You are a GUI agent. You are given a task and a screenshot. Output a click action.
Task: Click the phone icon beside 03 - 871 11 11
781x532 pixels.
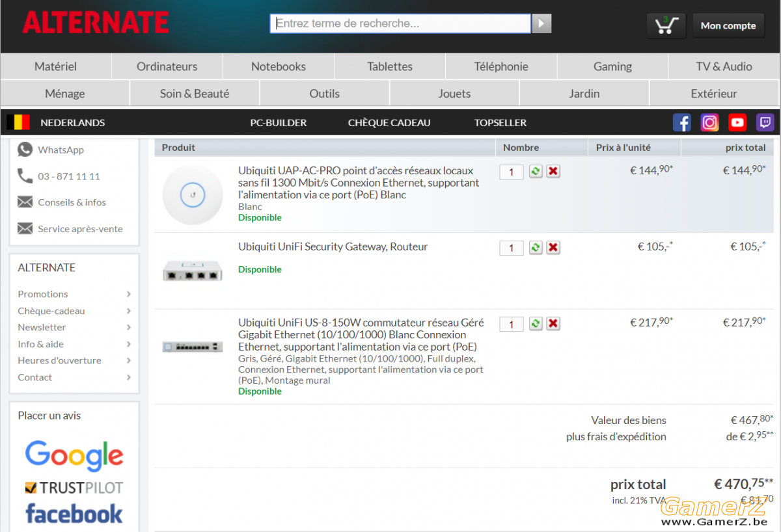(25, 176)
